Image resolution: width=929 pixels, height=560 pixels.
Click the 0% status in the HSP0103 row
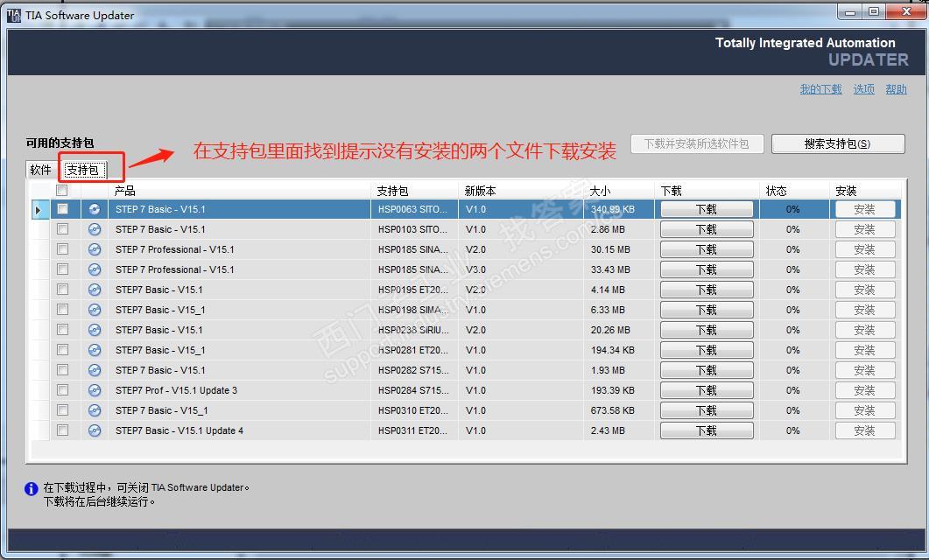click(x=792, y=229)
